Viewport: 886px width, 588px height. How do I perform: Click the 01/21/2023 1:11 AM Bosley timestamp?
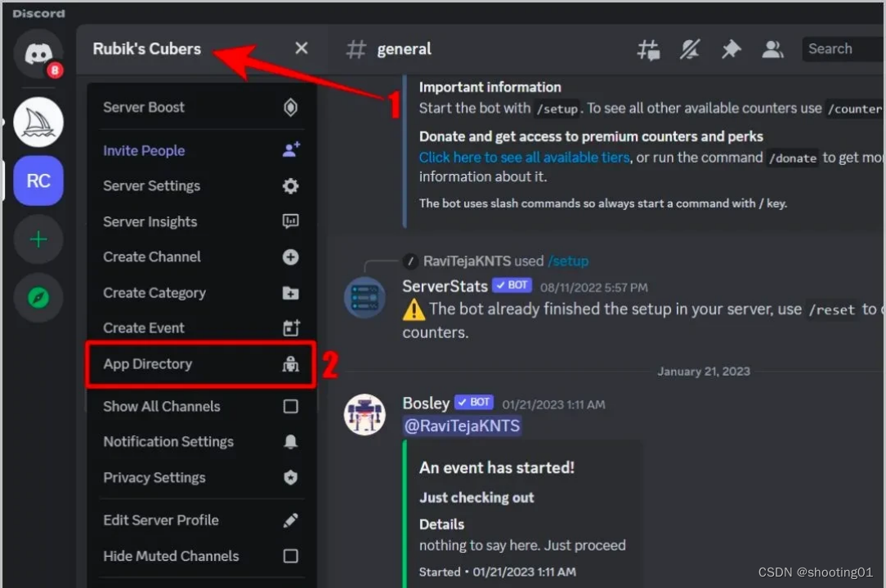tap(554, 404)
